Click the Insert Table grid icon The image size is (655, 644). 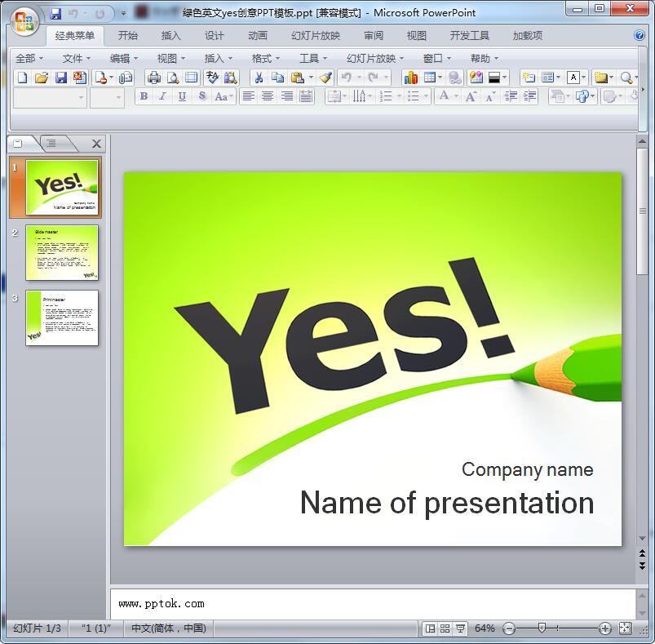[x=430, y=78]
